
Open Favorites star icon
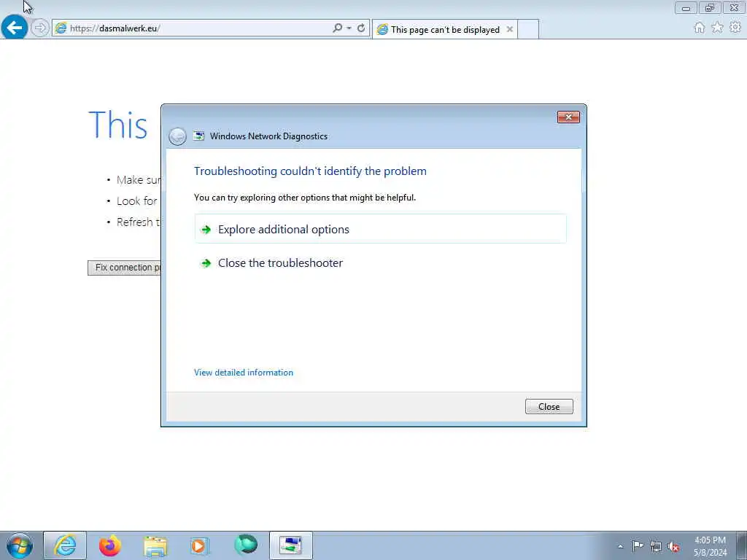tap(717, 28)
